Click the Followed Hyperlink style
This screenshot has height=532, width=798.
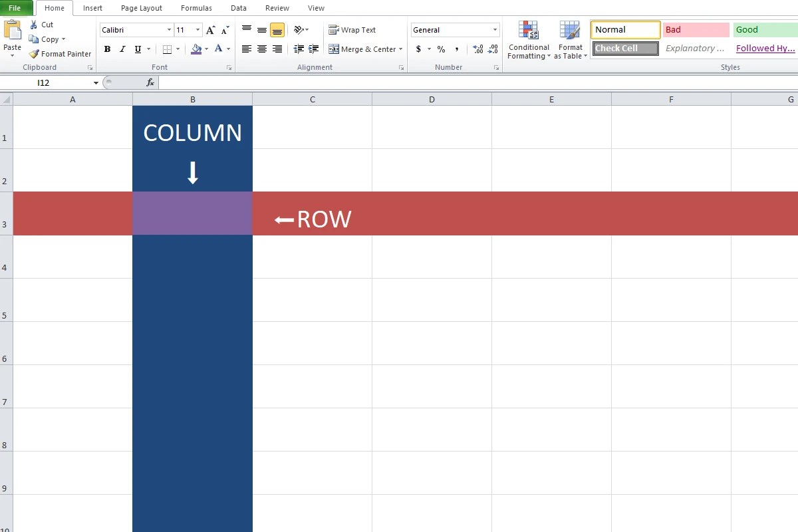click(764, 48)
